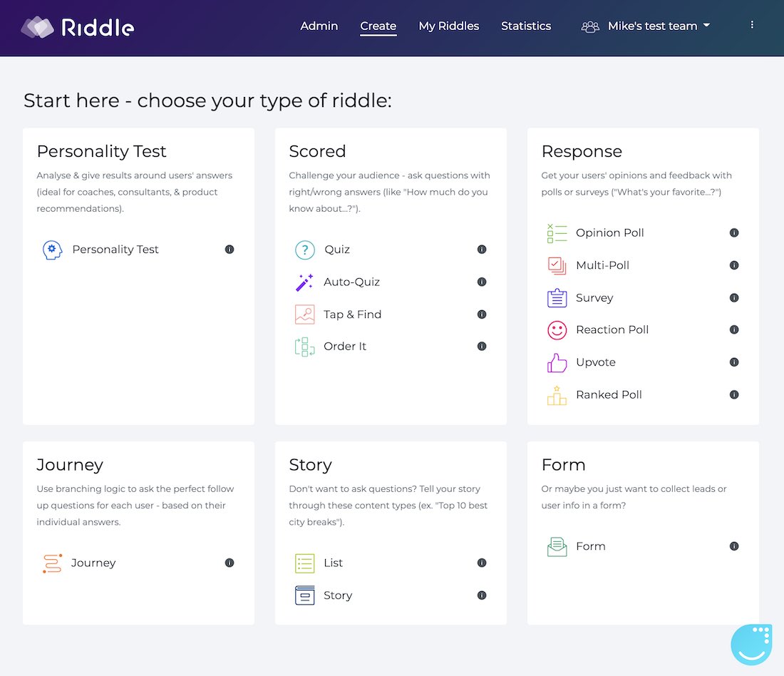The width and height of the screenshot is (784, 676).
Task: Click the Opinion Poll checklist icon
Action: [557, 233]
